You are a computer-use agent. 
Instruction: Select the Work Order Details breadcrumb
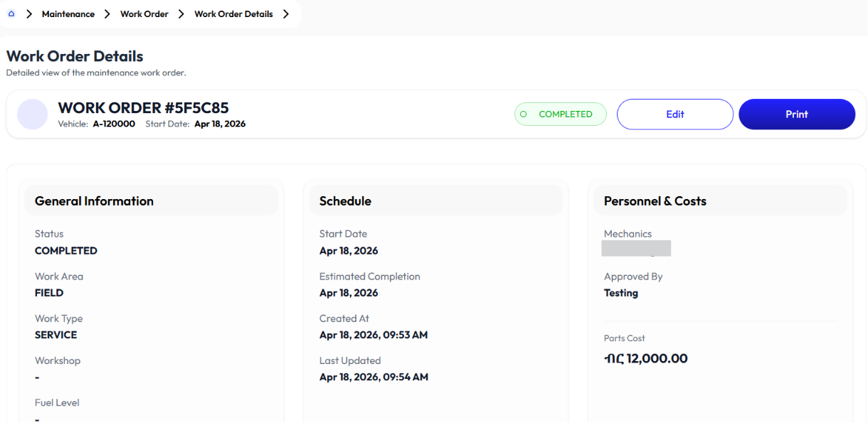coord(233,14)
